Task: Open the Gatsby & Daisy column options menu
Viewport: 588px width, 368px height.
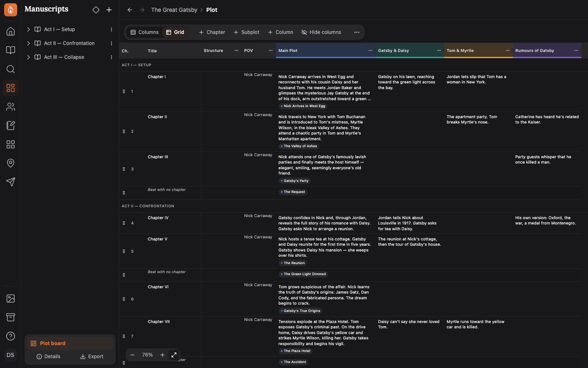Action: coord(439,51)
